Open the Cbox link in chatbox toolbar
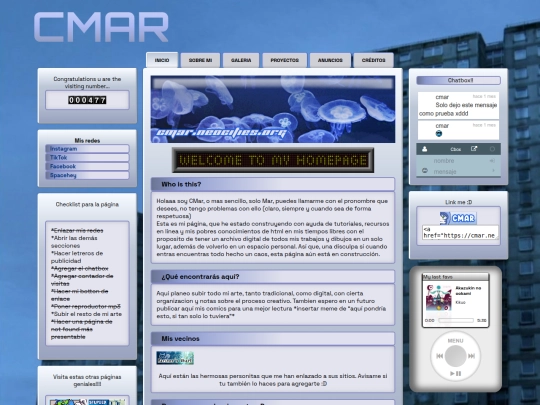Screen dimensions: 540x405 (456, 149)
